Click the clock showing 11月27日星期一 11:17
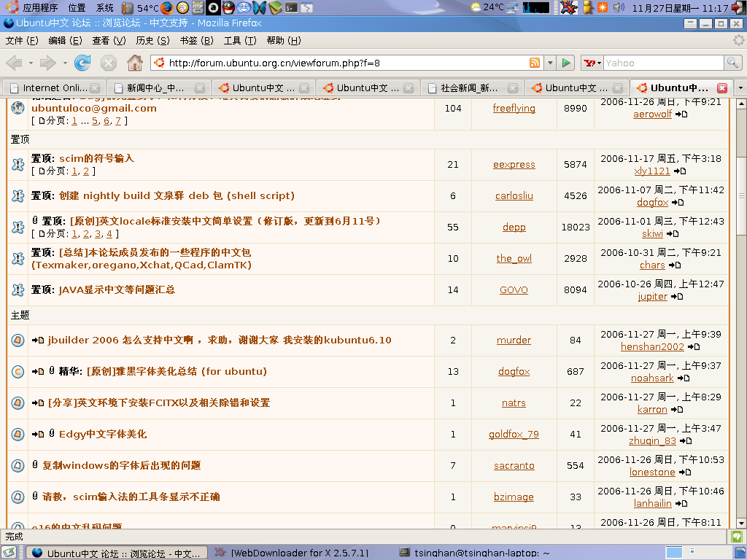Screen dimensions: 747x560 click(x=680, y=7)
